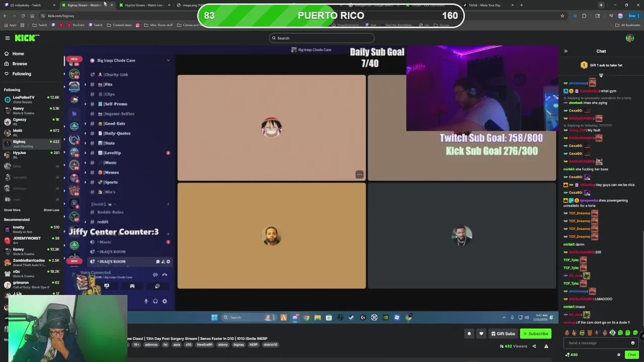Collapse the chat panel
This screenshot has width=644, height=362.
pos(566,51)
